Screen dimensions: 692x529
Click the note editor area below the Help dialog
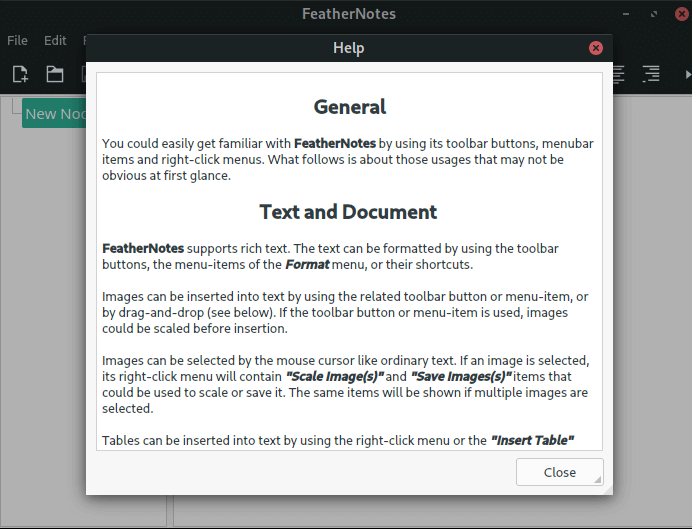[x=400, y=510]
